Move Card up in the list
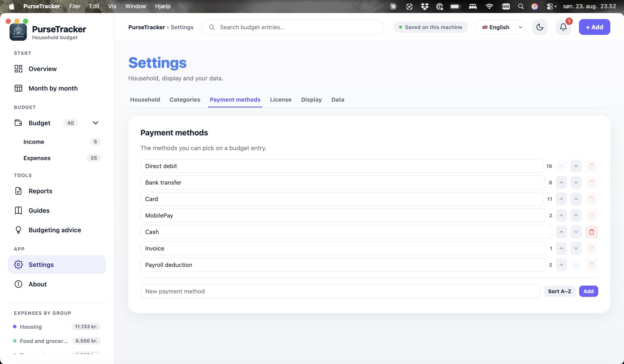 point(561,199)
